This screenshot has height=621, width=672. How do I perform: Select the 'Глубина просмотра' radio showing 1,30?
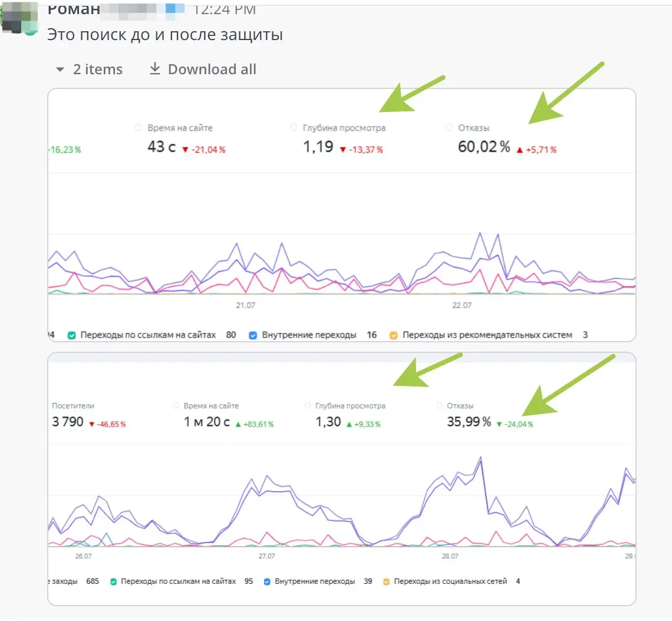point(307,405)
